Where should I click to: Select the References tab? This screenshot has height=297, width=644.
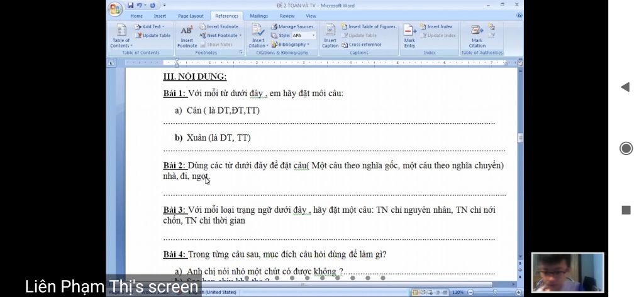pyautogui.click(x=226, y=16)
